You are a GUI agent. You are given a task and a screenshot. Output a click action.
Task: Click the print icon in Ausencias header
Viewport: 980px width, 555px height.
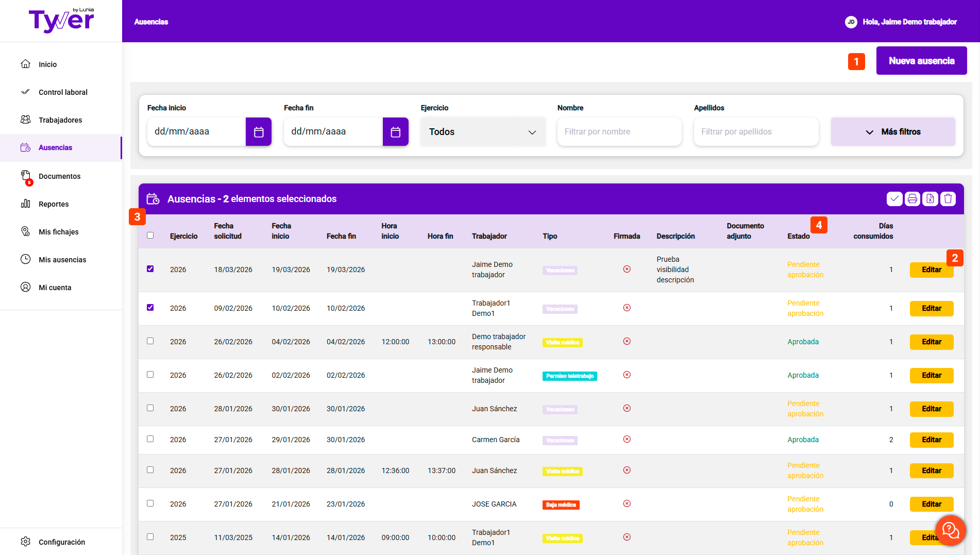tap(912, 199)
